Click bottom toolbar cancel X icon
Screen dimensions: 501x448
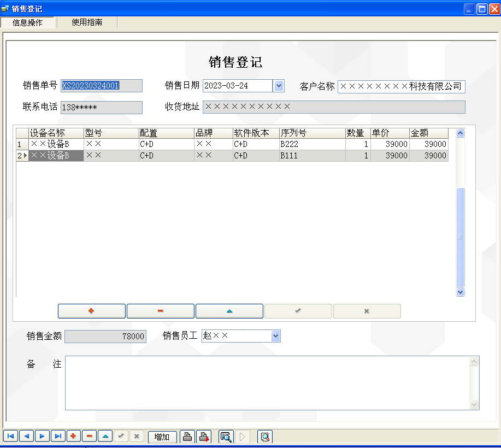[137, 436]
